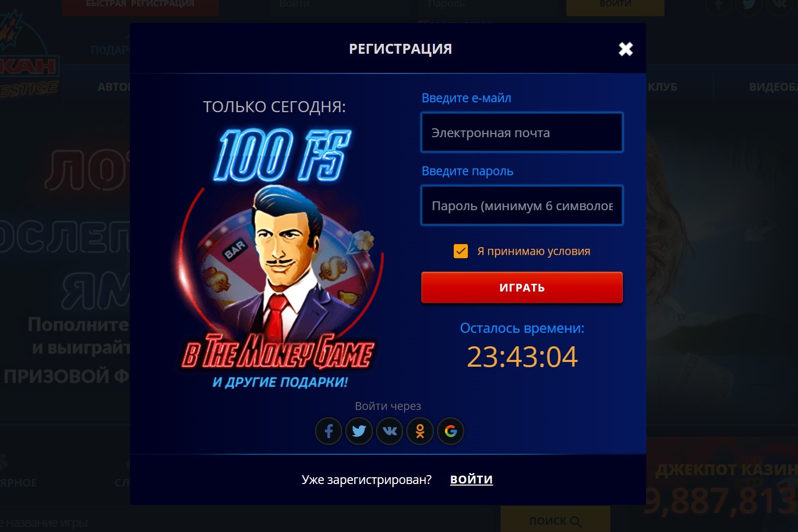
Task: Open the dimmed КЛУБ menu item
Action: 662,87
